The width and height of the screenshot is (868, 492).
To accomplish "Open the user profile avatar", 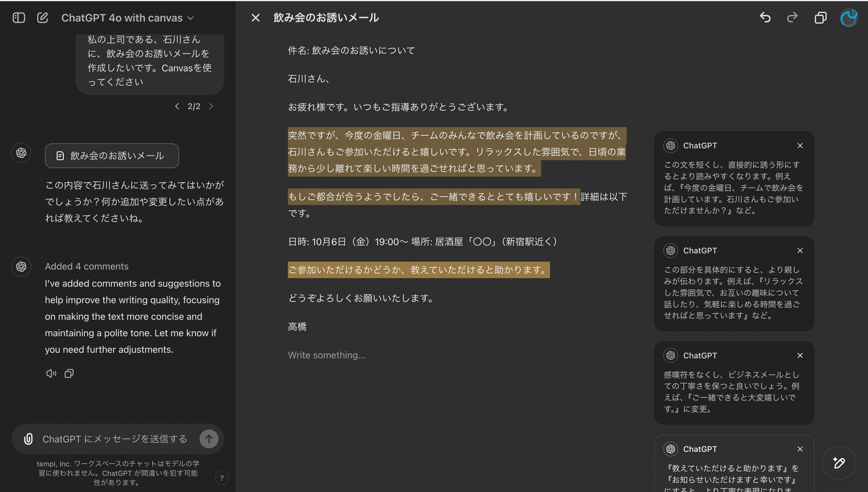I will [849, 18].
